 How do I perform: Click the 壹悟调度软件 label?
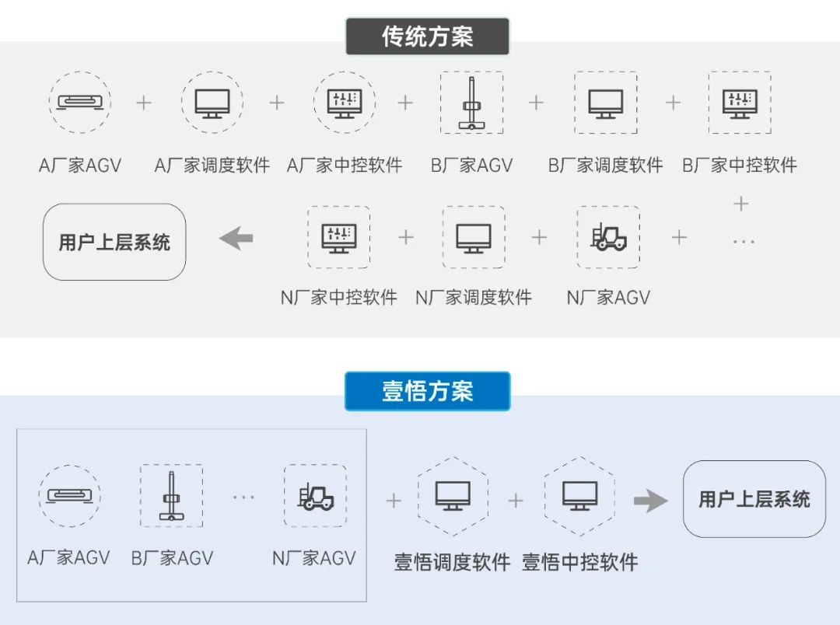point(452,562)
